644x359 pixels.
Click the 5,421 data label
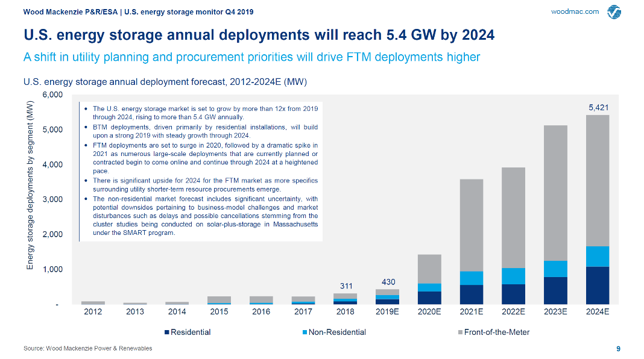[x=598, y=107]
